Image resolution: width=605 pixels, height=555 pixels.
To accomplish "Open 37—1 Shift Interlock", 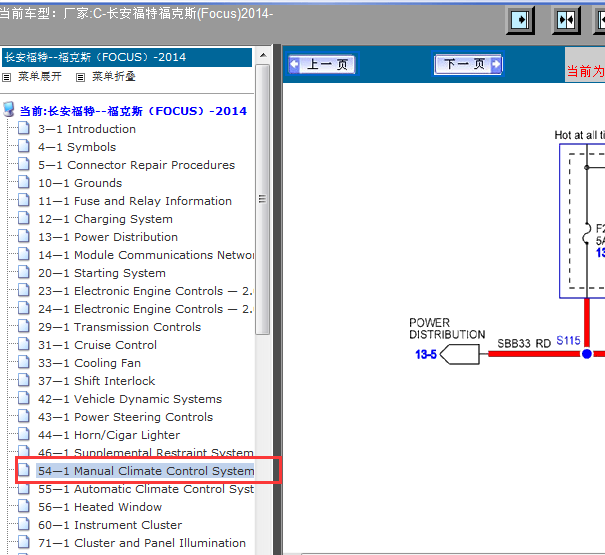I will (96, 381).
